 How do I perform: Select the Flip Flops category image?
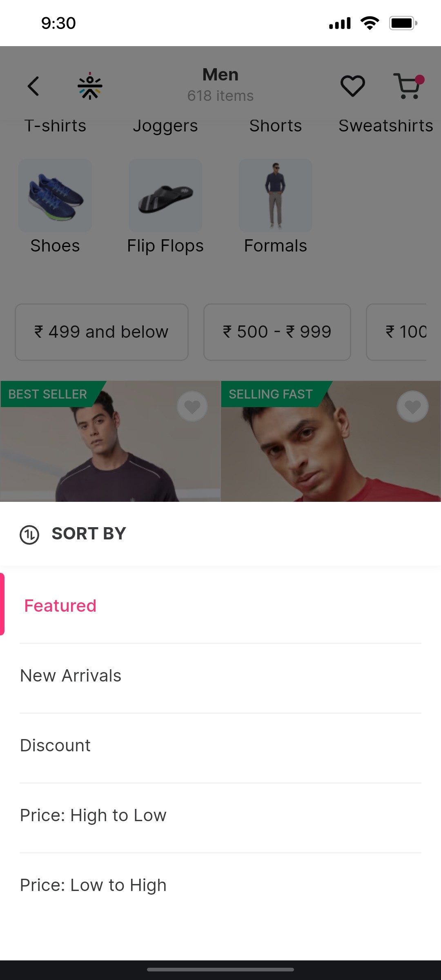click(165, 196)
